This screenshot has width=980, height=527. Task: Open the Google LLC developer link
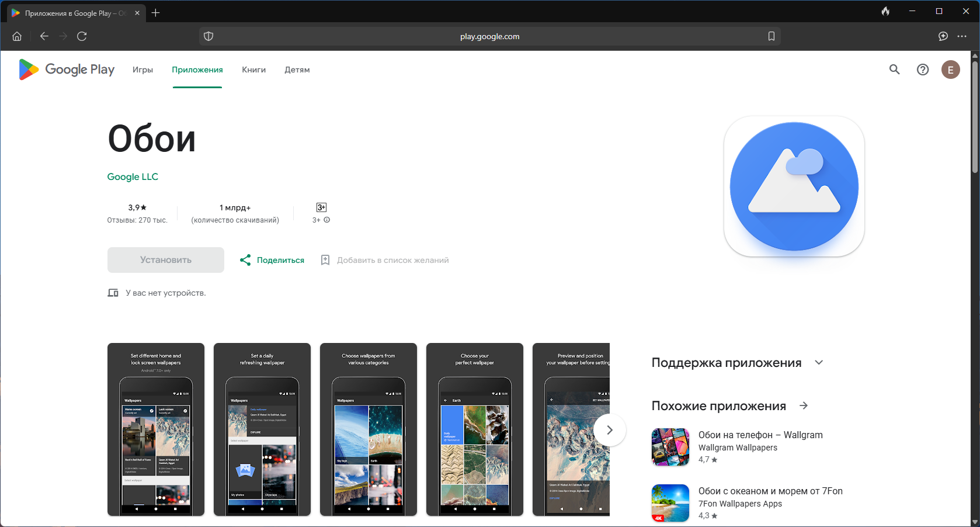133,176
